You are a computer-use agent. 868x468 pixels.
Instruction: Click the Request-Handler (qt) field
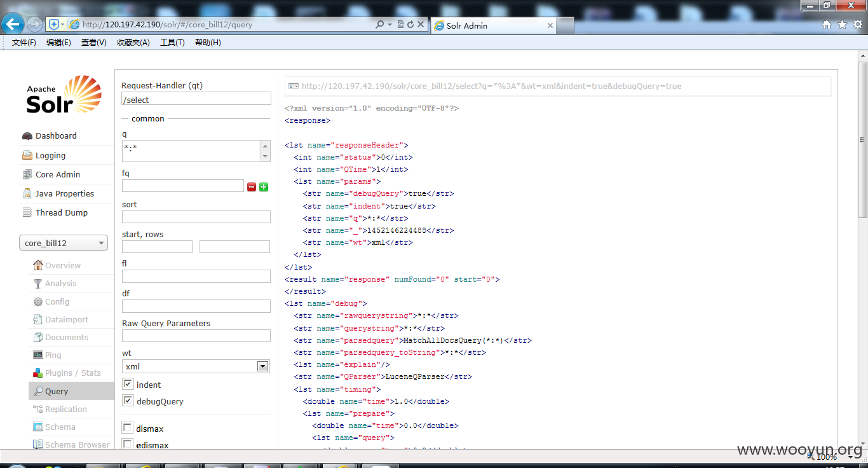coord(196,99)
